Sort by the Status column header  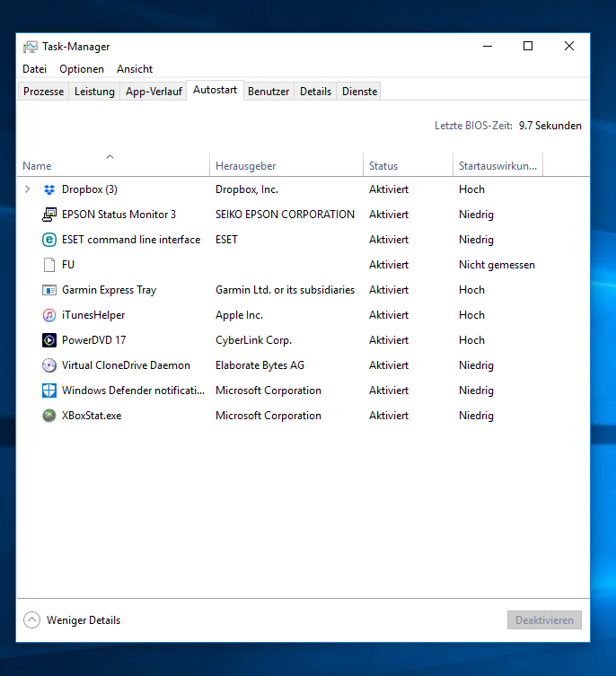click(408, 163)
